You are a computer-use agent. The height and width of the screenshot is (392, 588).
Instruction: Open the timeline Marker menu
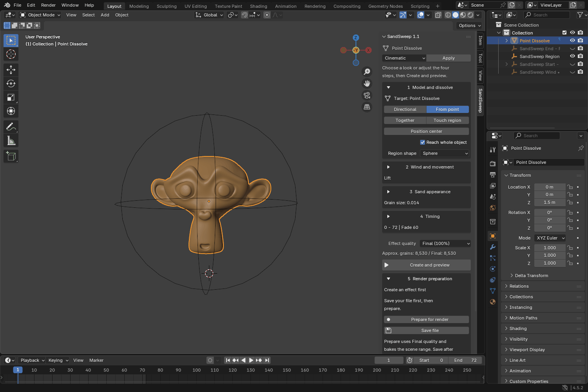click(96, 360)
